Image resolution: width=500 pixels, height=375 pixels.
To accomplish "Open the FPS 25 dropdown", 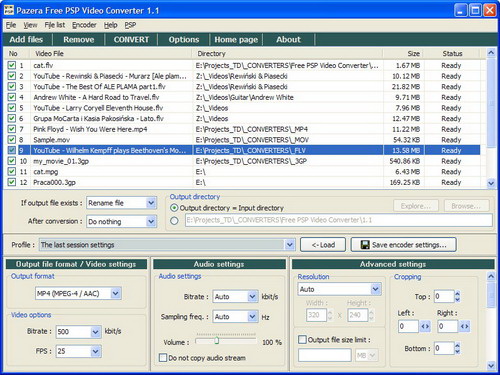I will [95, 351].
